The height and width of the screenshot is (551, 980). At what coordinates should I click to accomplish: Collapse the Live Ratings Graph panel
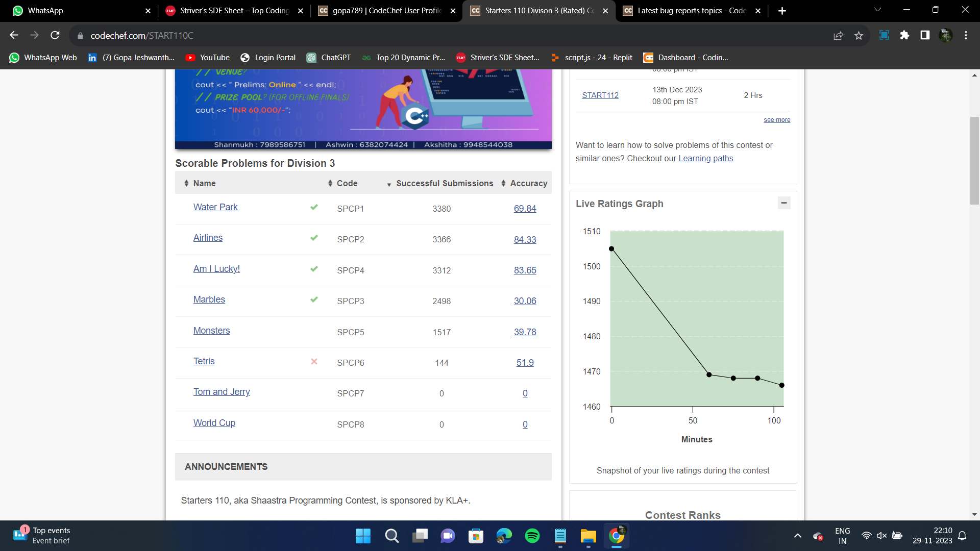pos(784,203)
